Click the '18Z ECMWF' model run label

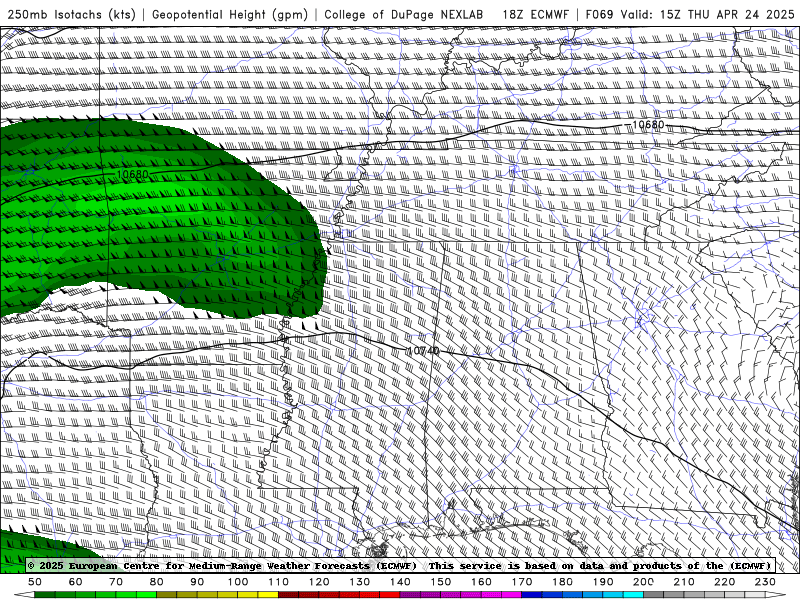(x=535, y=14)
